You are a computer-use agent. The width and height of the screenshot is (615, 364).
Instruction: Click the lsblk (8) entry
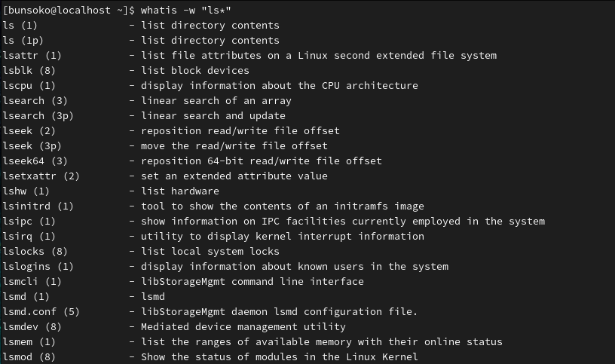click(29, 71)
